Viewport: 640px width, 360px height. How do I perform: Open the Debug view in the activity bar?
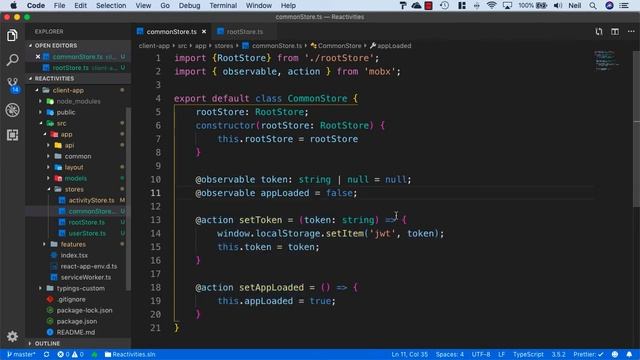[x=12, y=110]
